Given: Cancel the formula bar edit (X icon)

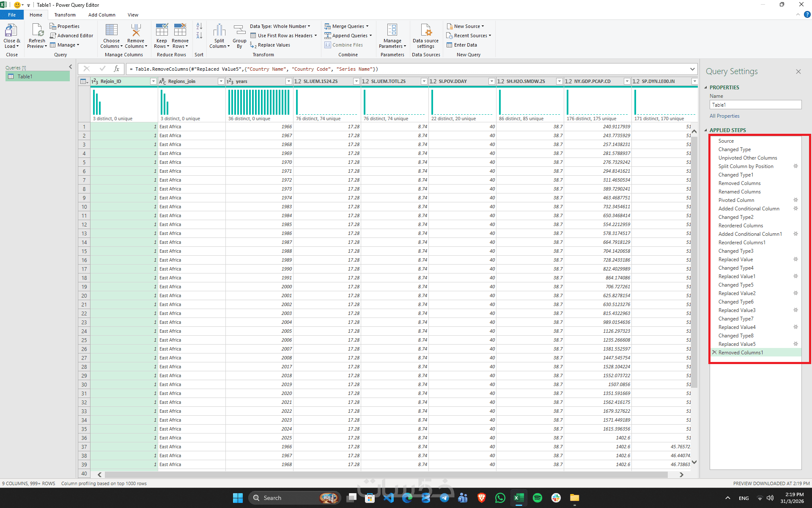Looking at the screenshot, I should 87,69.
